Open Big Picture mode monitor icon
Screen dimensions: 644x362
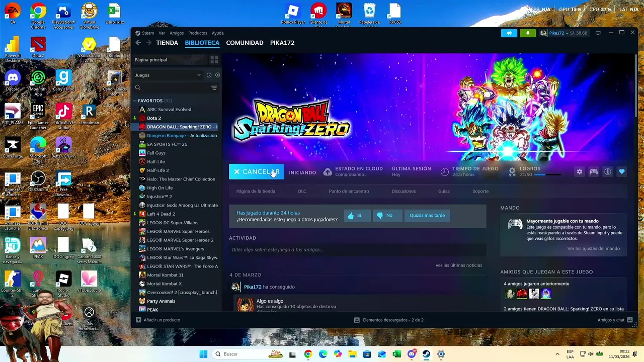pos(598,33)
